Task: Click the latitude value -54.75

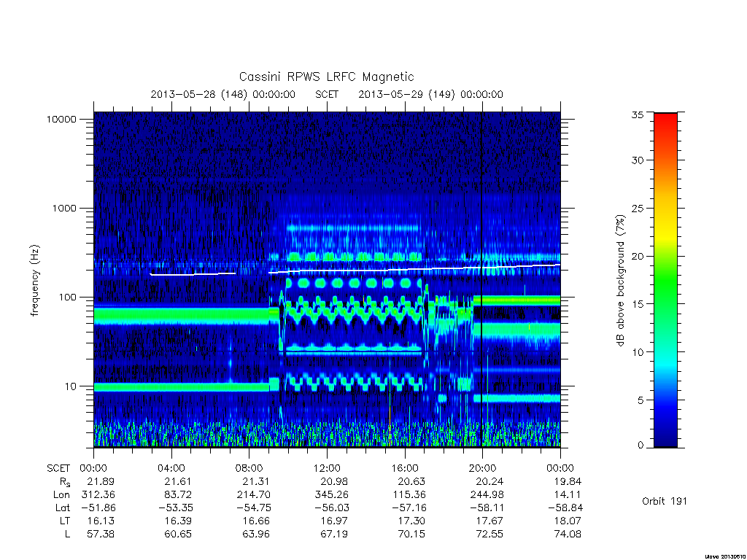Action: point(253,507)
